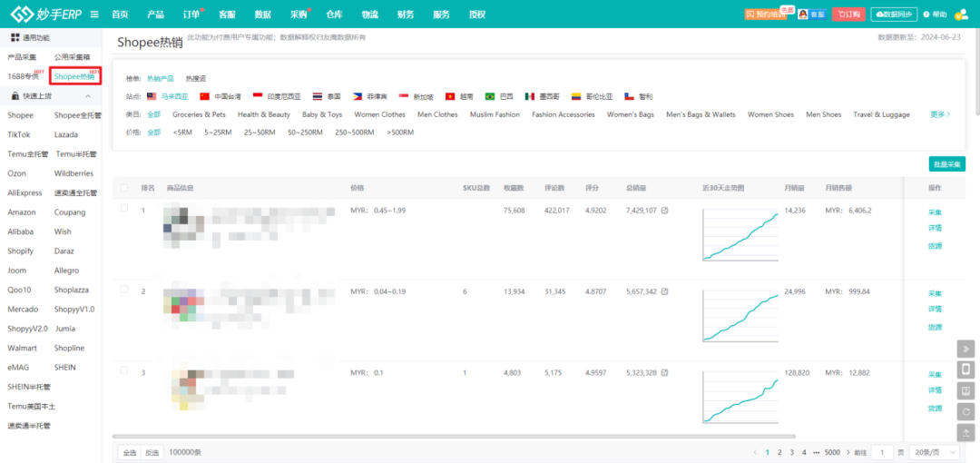Click the page number input field
This screenshot has height=463, width=980.
point(882,452)
